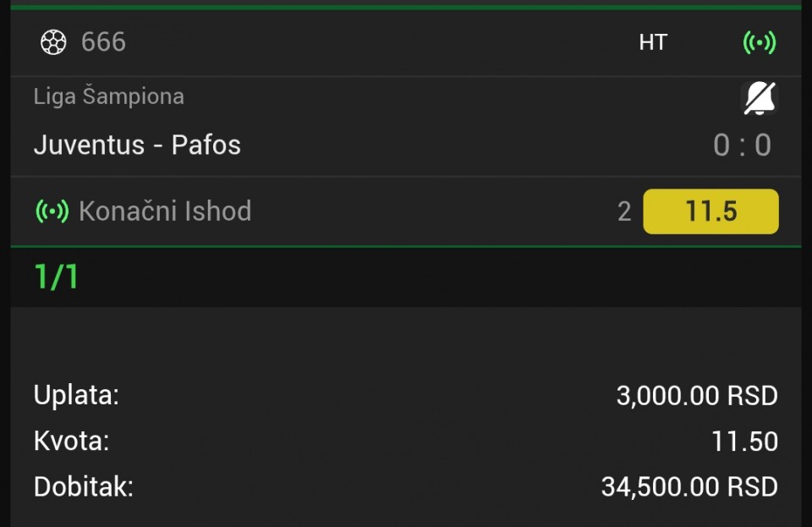Click the live signal icon beside Konačni Ishod
This screenshot has height=527, width=812.
pos(52,211)
